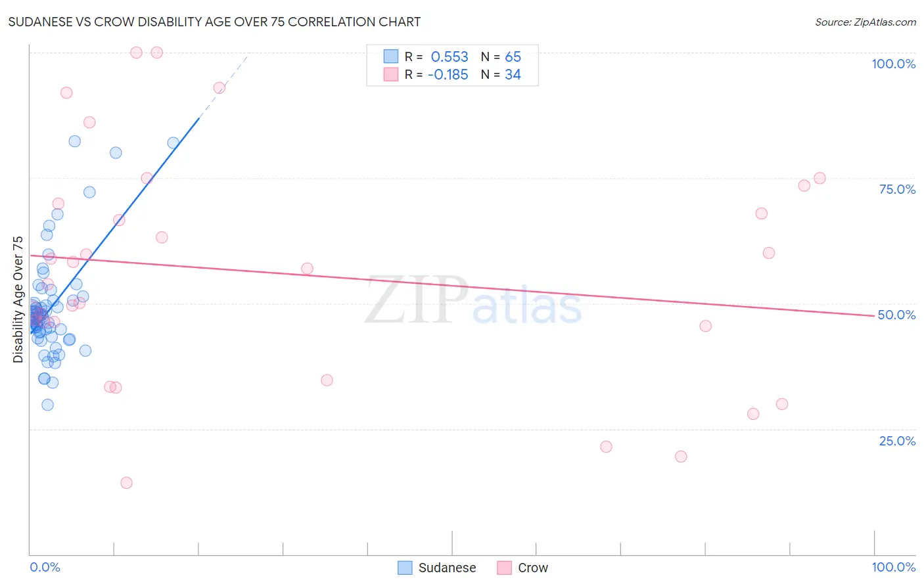Open the Source: ZipAtlas.com link
This screenshot has height=586, width=924.
click(866, 22)
